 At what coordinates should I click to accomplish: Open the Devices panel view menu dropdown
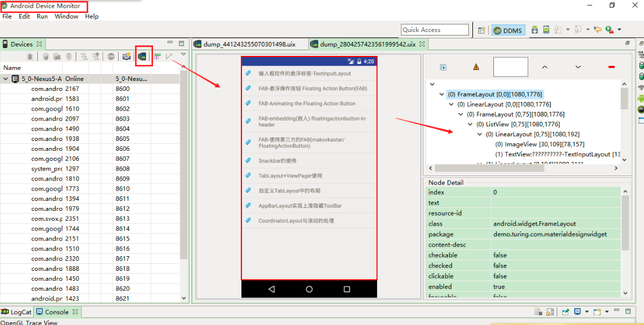[183, 55]
